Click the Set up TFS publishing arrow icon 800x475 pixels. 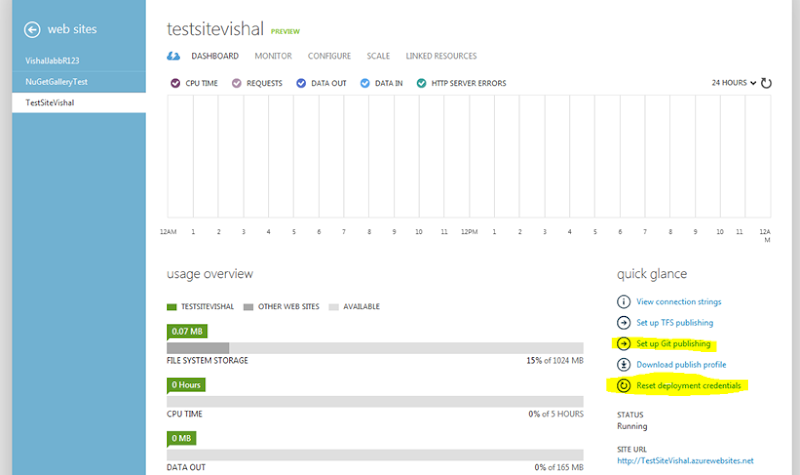(624, 322)
